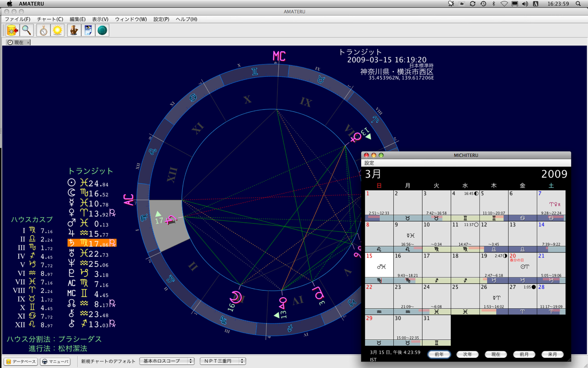The width and height of the screenshot is (588, 368).
Task: Open the 基本ホロスコープ dropdown
Action: point(167,361)
